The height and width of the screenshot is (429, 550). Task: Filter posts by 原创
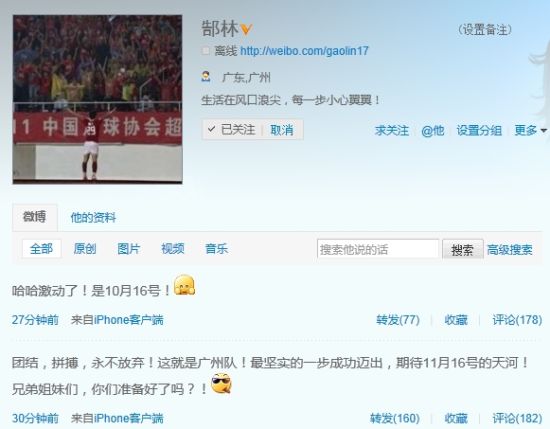click(85, 249)
